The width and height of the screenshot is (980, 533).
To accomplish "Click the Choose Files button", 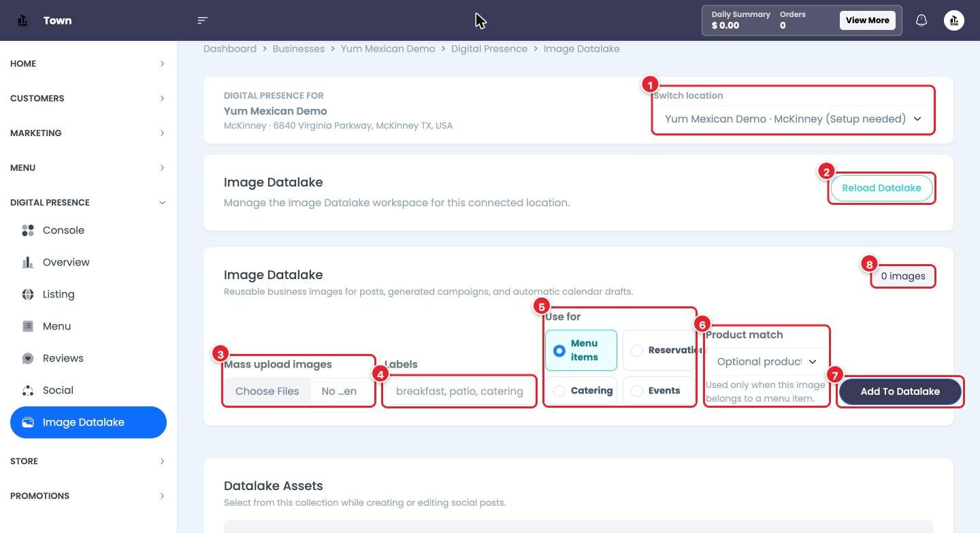I will (x=267, y=391).
